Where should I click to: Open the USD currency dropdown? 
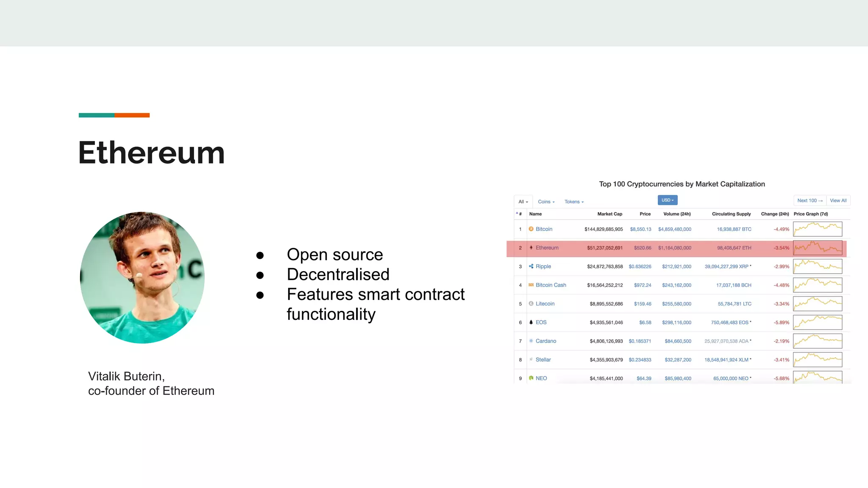pos(668,200)
